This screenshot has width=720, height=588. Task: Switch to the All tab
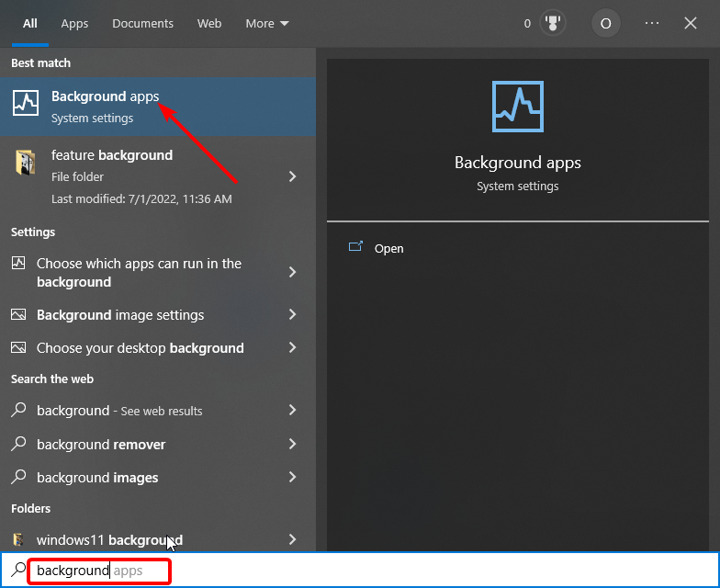29,24
